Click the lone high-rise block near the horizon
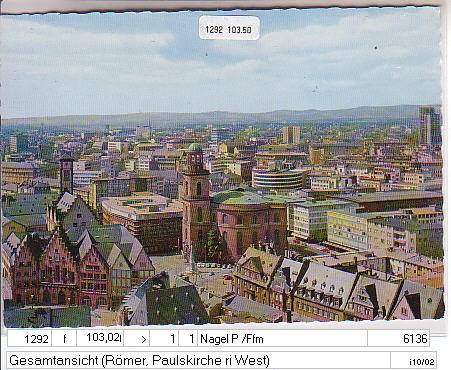The image size is (451, 370). pos(291,135)
